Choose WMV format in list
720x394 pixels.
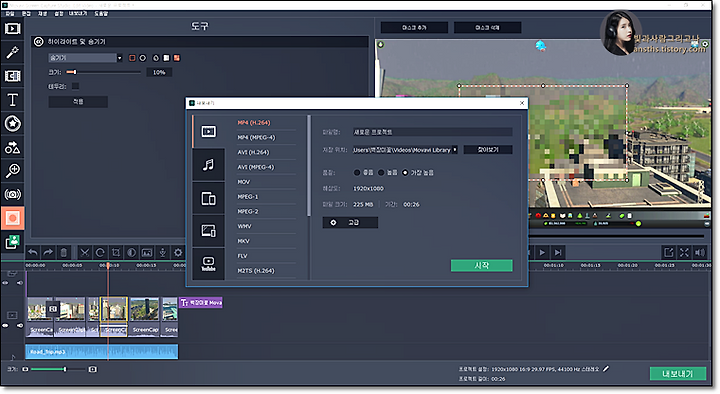(x=244, y=226)
